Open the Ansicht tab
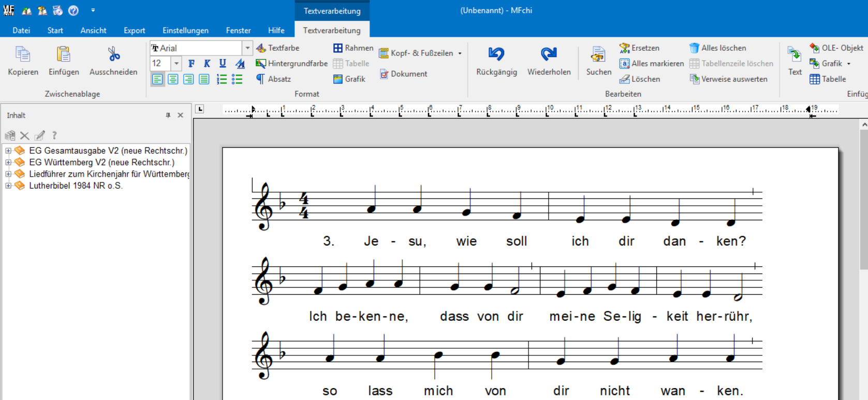This screenshot has width=868, height=400. point(93,30)
